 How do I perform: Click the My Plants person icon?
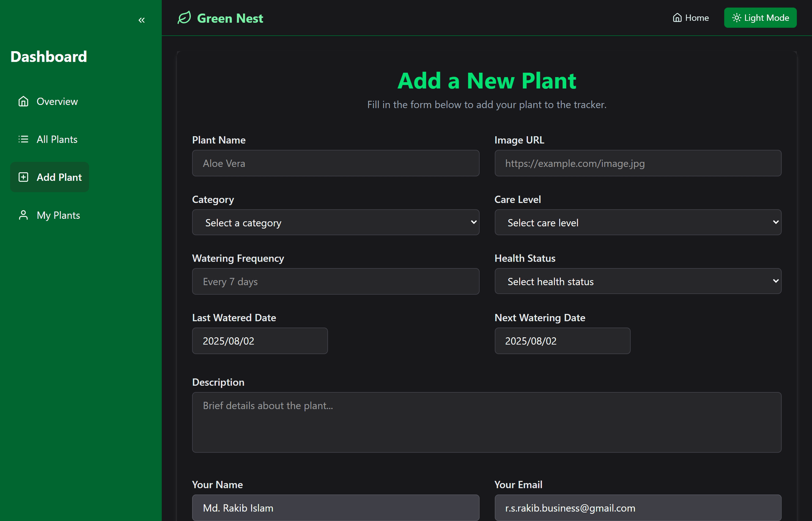[23, 215]
